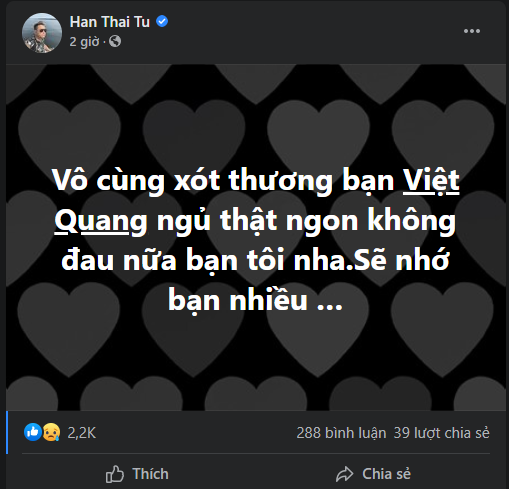Click the thumbs-up icon beside Thích
The width and height of the screenshot is (509, 489).
115,474
